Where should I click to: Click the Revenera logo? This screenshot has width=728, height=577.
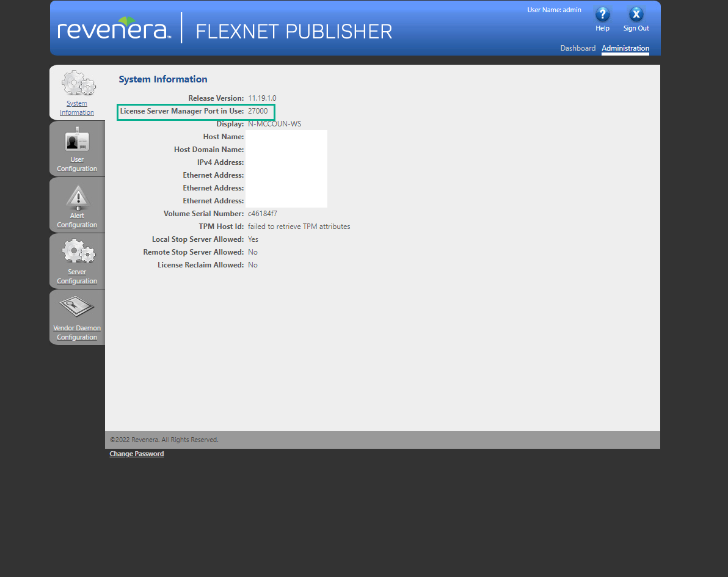114,28
